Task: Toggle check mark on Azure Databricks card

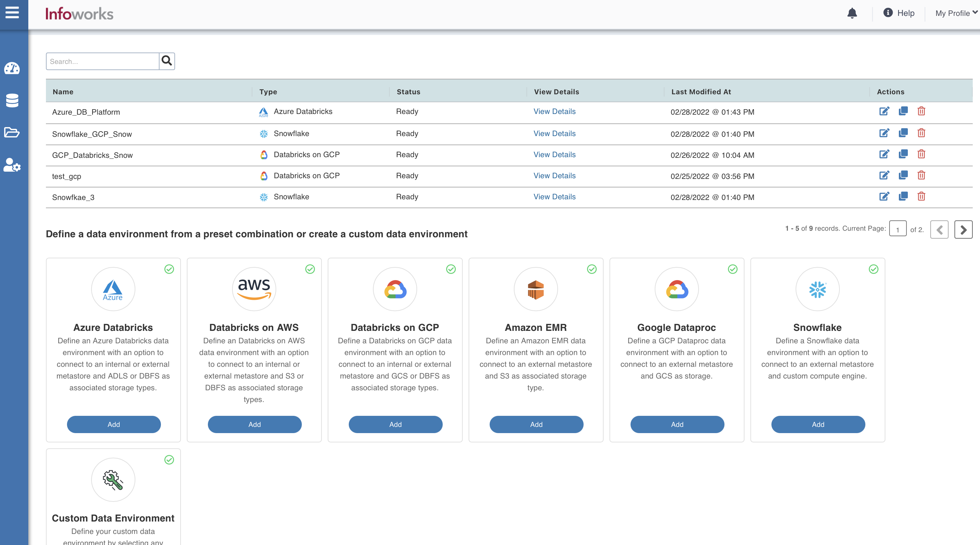Action: (169, 269)
